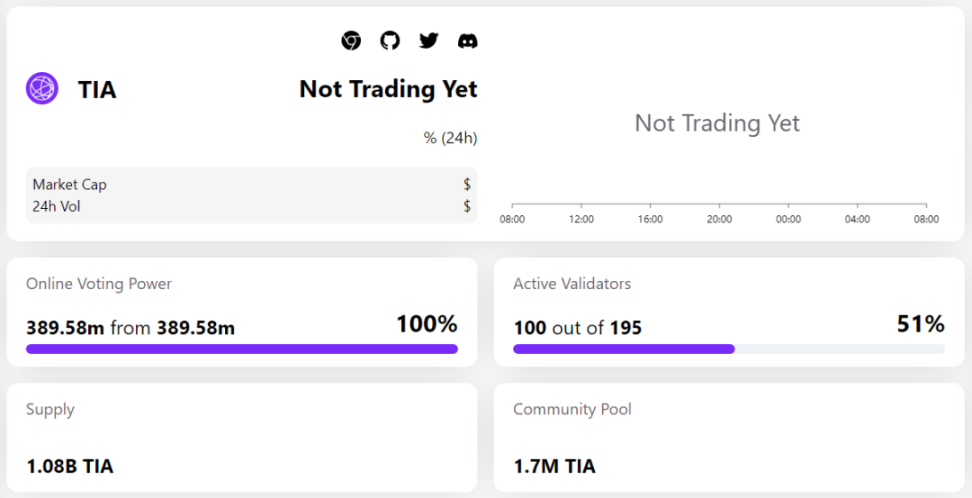Screen dimensions: 972x498
Task: Click the Active Validators progress bar
Action: click(728, 349)
